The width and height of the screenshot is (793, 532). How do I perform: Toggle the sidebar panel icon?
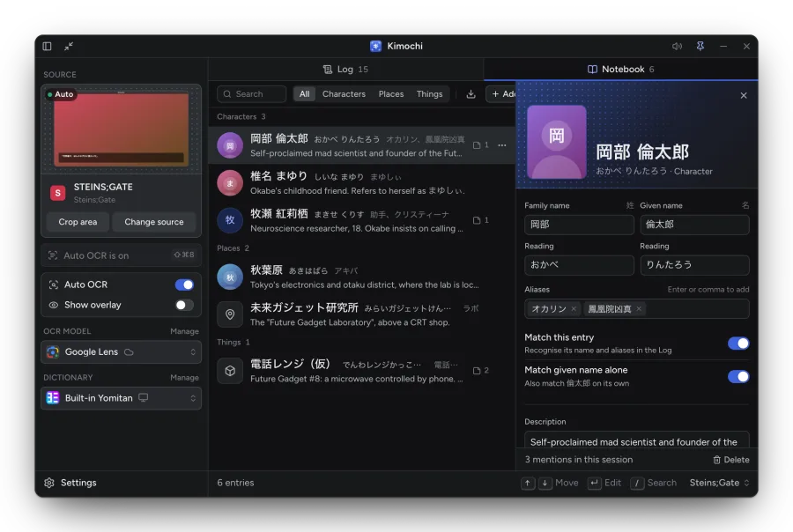[47, 46]
